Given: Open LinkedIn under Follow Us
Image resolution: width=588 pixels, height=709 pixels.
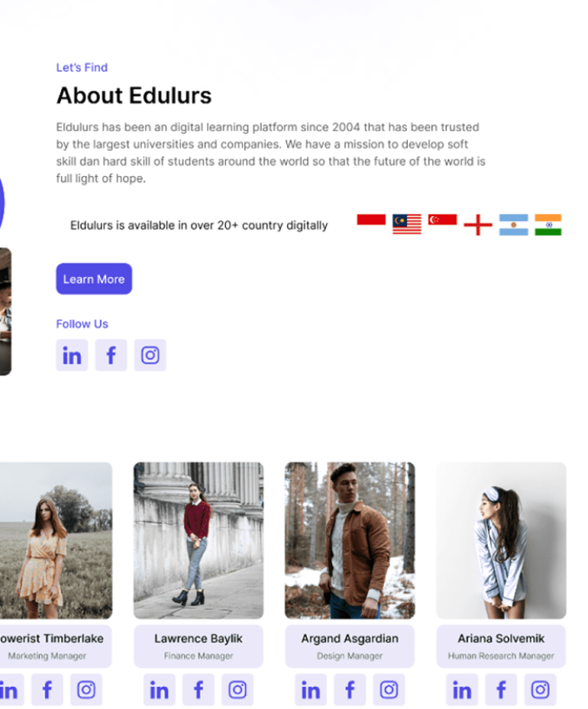Looking at the screenshot, I should click(72, 355).
